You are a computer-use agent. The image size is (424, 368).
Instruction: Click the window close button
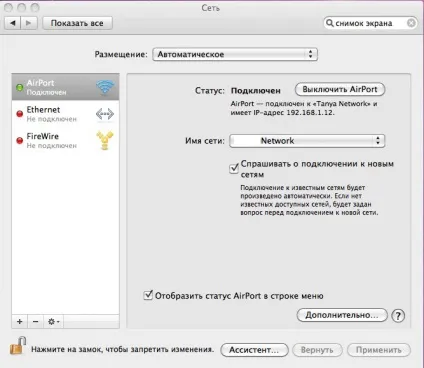tap(9, 7)
